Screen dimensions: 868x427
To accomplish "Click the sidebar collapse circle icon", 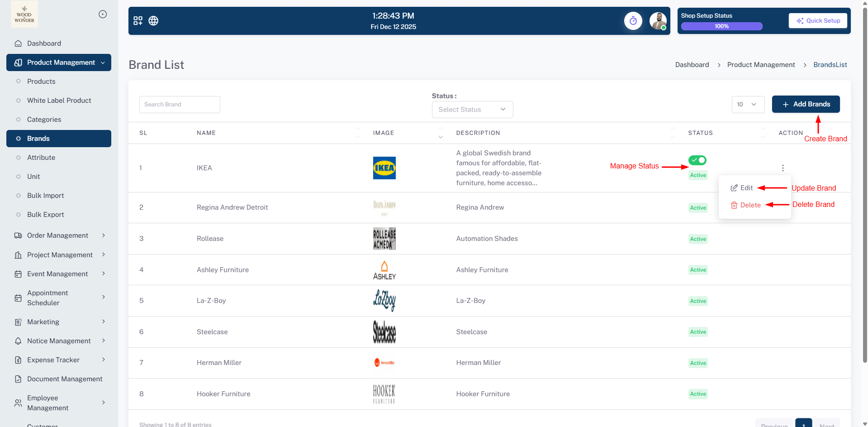I will pyautogui.click(x=103, y=14).
